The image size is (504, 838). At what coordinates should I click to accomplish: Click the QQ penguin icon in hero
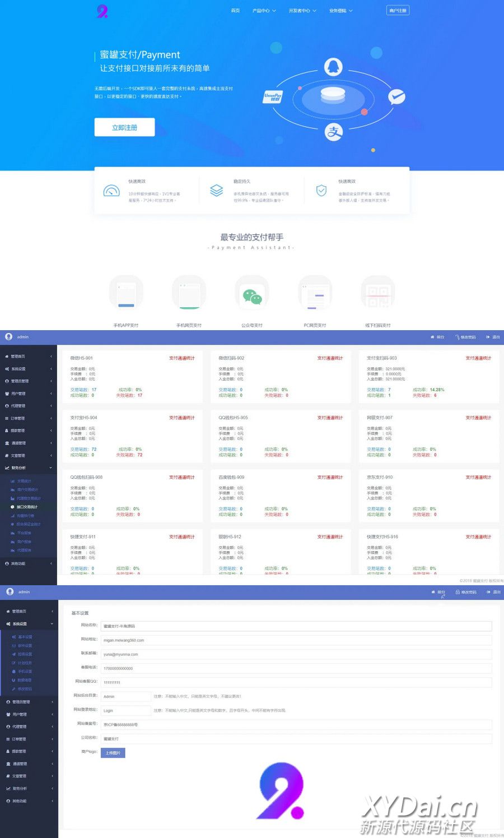point(333,67)
